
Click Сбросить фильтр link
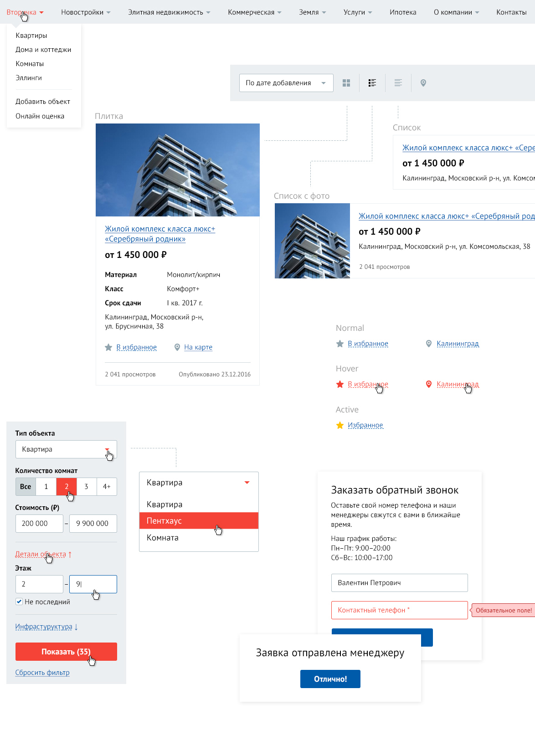42,673
